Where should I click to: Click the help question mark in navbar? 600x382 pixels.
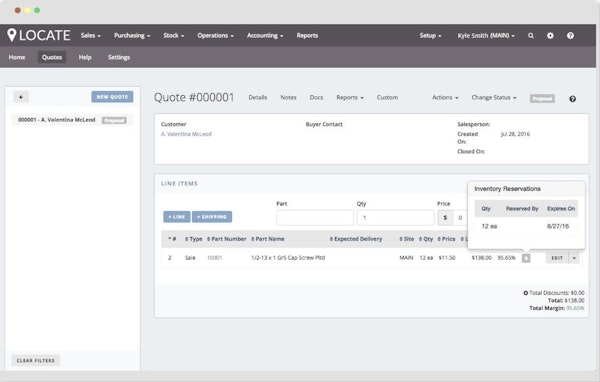[x=570, y=36]
